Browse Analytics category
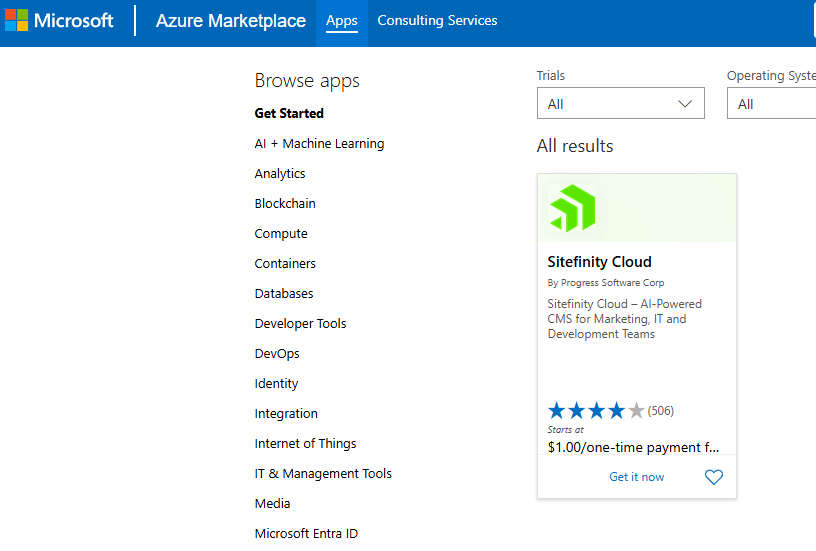This screenshot has width=816, height=551. (x=279, y=174)
